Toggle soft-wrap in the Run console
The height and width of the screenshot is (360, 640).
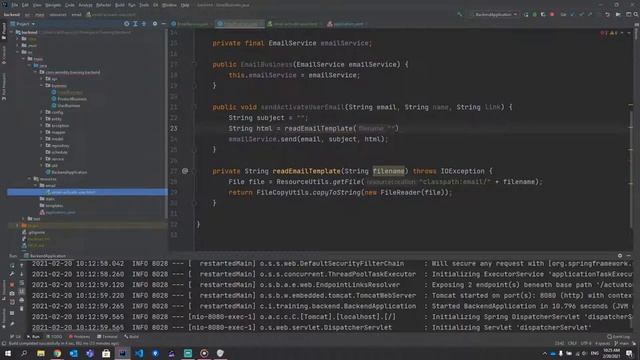pos(22,283)
